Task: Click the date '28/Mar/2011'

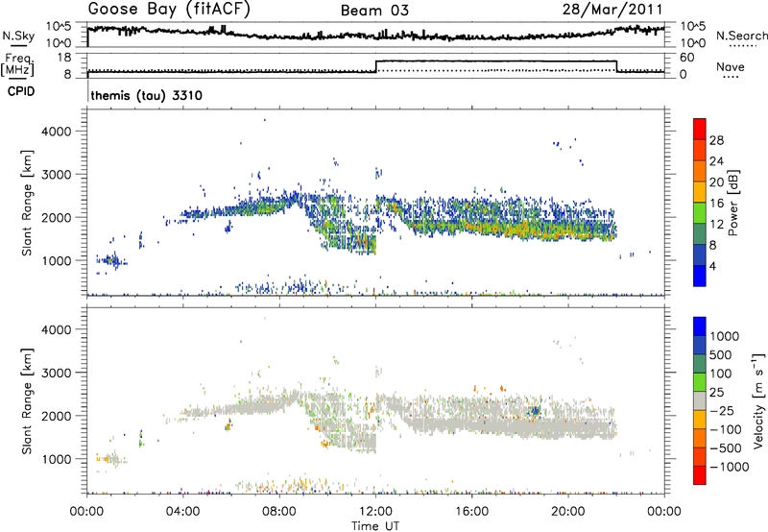Action: (x=612, y=9)
